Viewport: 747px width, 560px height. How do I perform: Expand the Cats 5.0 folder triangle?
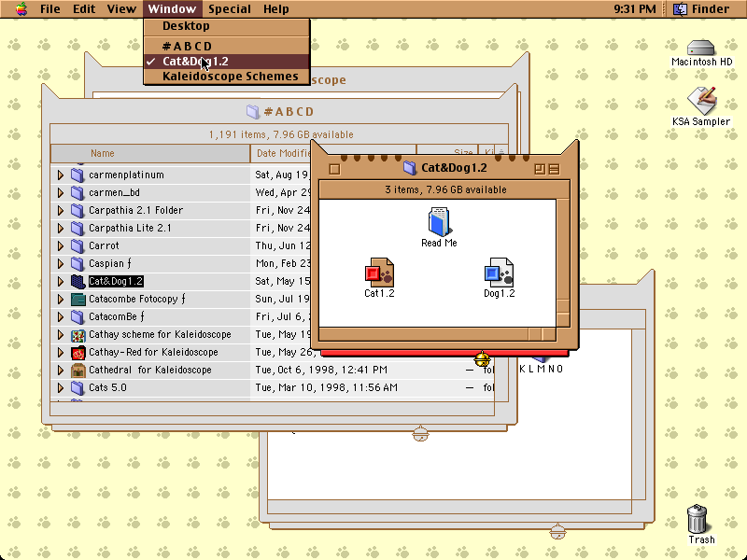(61, 387)
